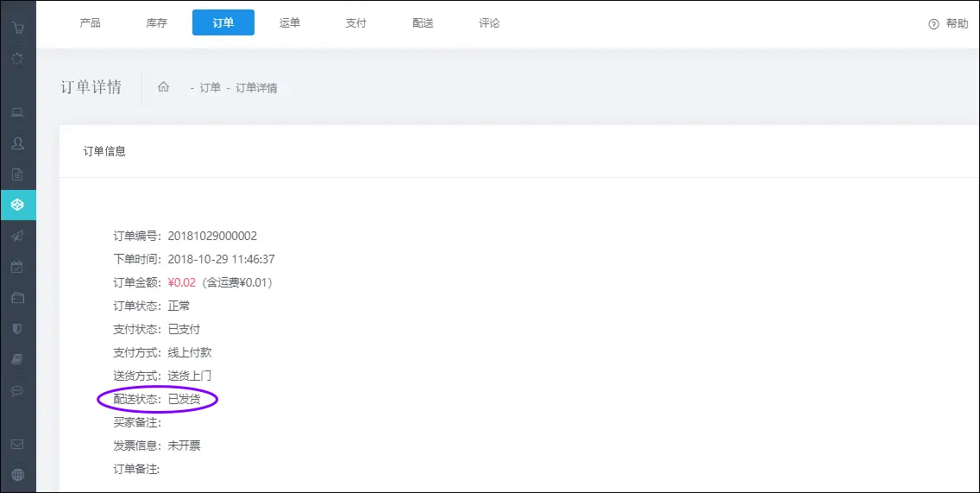Image resolution: width=980 pixels, height=493 pixels.
Task: Open the chat bubble icon in sidebar
Action: click(17, 391)
